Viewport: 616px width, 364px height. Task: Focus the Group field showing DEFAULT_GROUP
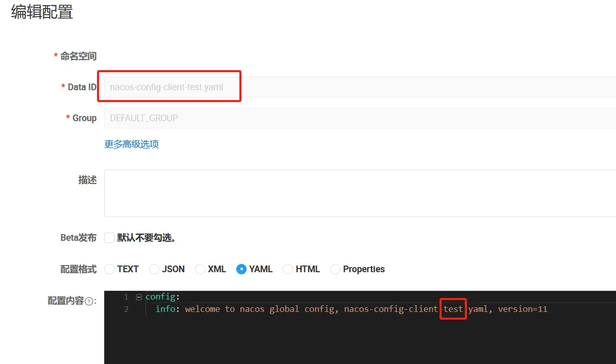point(356,118)
